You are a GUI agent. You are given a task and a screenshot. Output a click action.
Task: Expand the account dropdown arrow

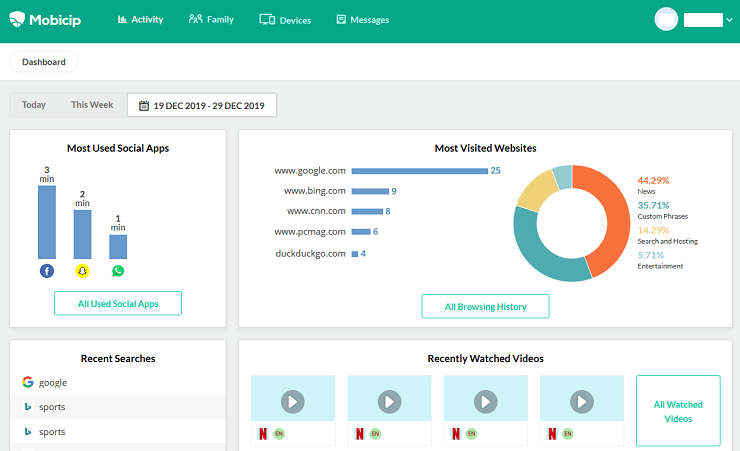(730, 20)
